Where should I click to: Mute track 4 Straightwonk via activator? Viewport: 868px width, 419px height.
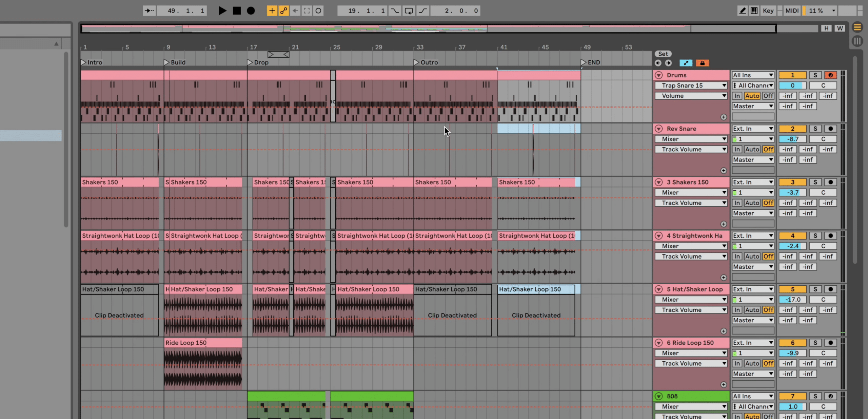[792, 236]
